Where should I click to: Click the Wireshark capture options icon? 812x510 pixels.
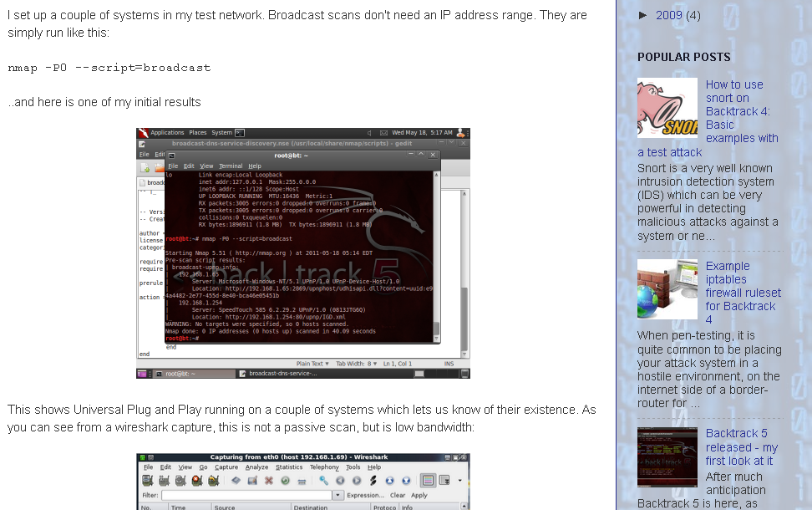[165, 481]
